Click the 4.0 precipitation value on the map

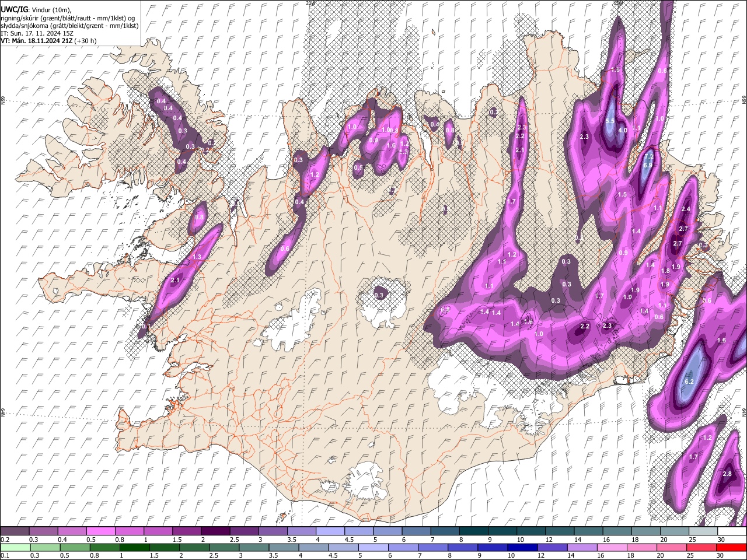(x=623, y=130)
